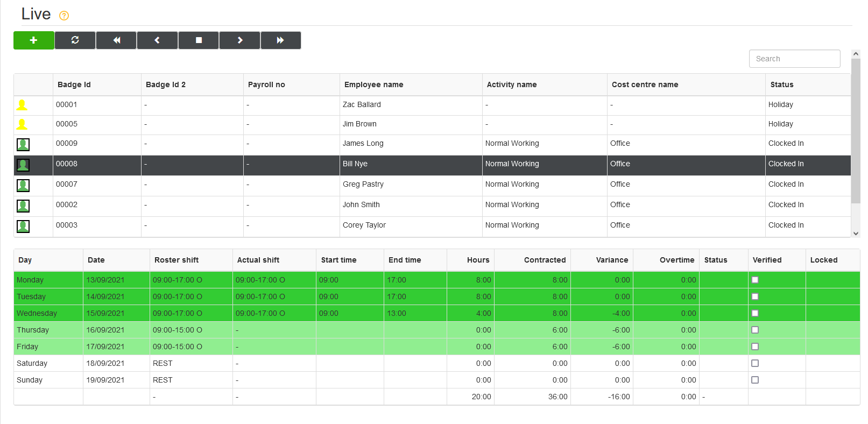Click the yellow person icon for Jim Brown
This screenshot has height=424, width=868.
pyautogui.click(x=22, y=124)
